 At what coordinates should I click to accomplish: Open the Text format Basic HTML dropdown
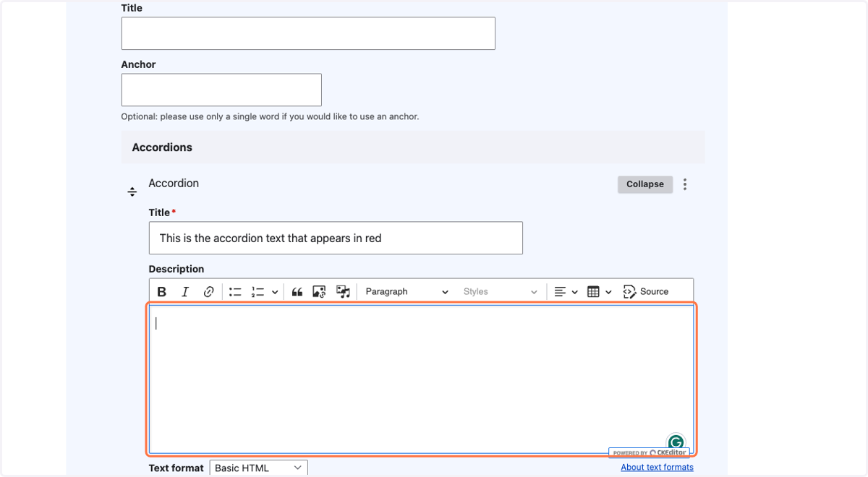tap(259, 468)
